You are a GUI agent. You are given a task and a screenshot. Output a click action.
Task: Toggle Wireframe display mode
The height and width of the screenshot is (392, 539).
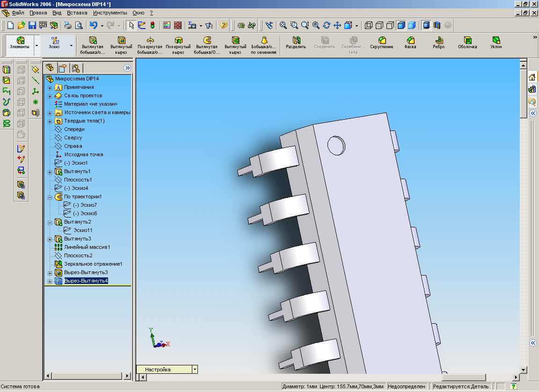369,25
